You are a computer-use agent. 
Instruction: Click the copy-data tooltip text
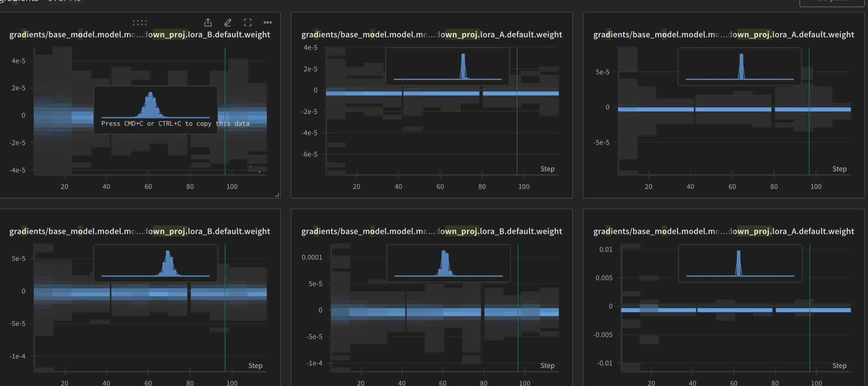(x=175, y=124)
